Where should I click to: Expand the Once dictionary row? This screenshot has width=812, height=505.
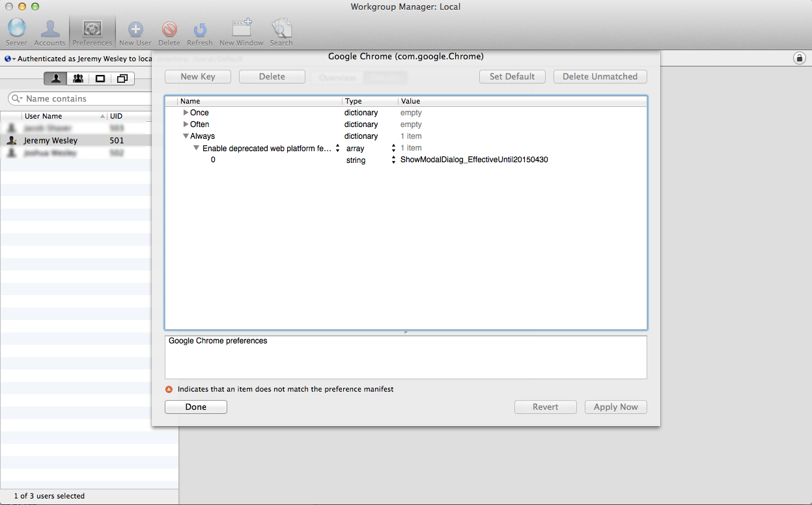(186, 113)
